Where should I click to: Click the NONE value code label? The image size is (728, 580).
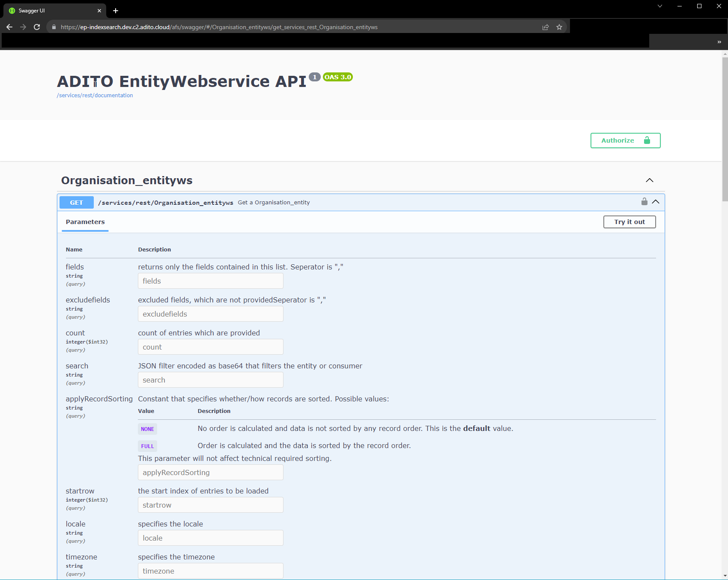147,429
